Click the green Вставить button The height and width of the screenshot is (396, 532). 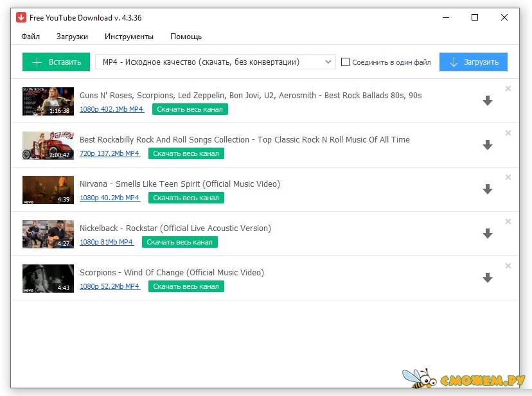click(x=56, y=62)
